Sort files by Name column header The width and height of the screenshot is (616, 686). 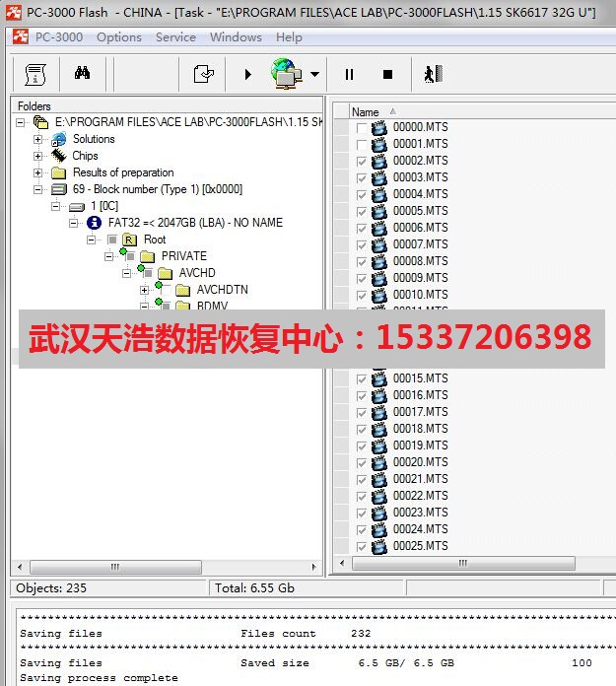(366, 112)
